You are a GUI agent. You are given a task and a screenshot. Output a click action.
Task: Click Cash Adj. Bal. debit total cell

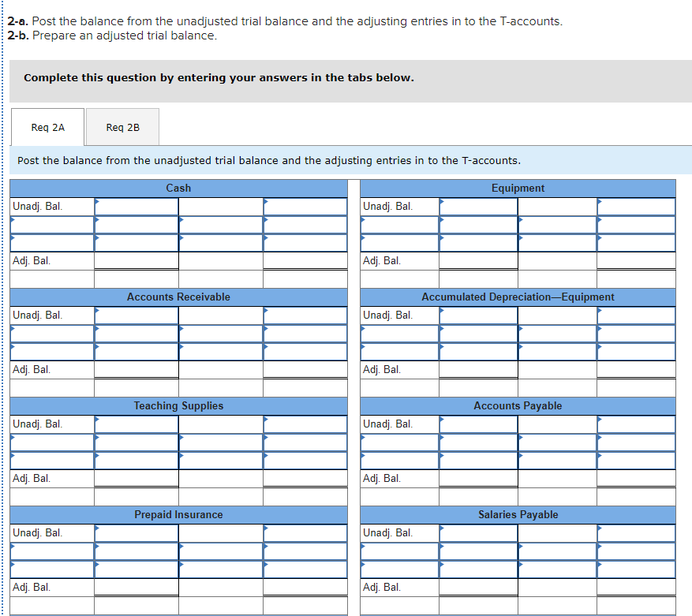coord(137,261)
